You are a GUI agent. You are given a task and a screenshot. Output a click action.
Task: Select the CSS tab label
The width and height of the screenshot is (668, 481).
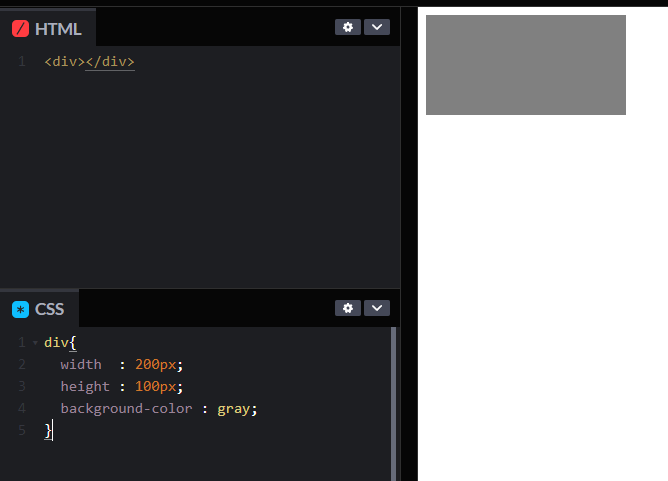pyautogui.click(x=49, y=309)
